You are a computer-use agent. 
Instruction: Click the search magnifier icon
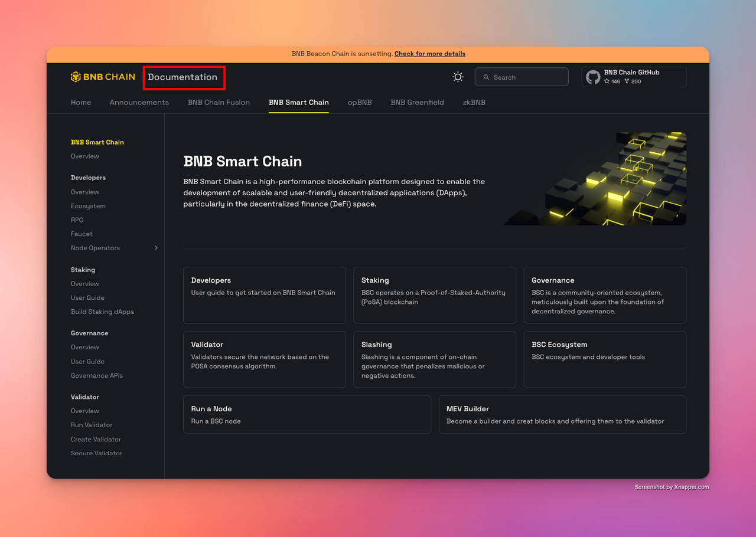[486, 77]
